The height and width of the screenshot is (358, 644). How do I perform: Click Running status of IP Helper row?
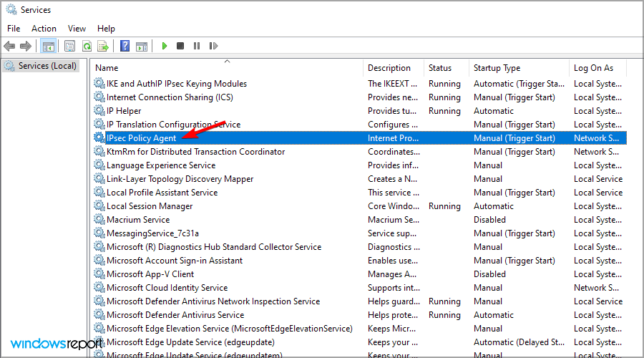click(444, 111)
